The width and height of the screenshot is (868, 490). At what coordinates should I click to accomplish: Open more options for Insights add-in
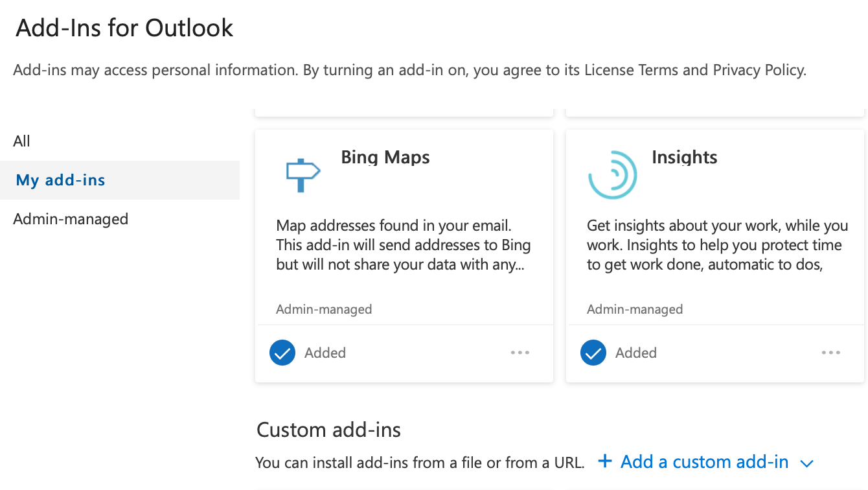coord(830,353)
